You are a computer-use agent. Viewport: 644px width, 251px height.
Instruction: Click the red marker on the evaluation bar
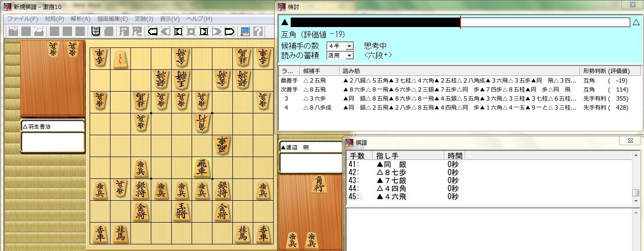tap(460, 22)
